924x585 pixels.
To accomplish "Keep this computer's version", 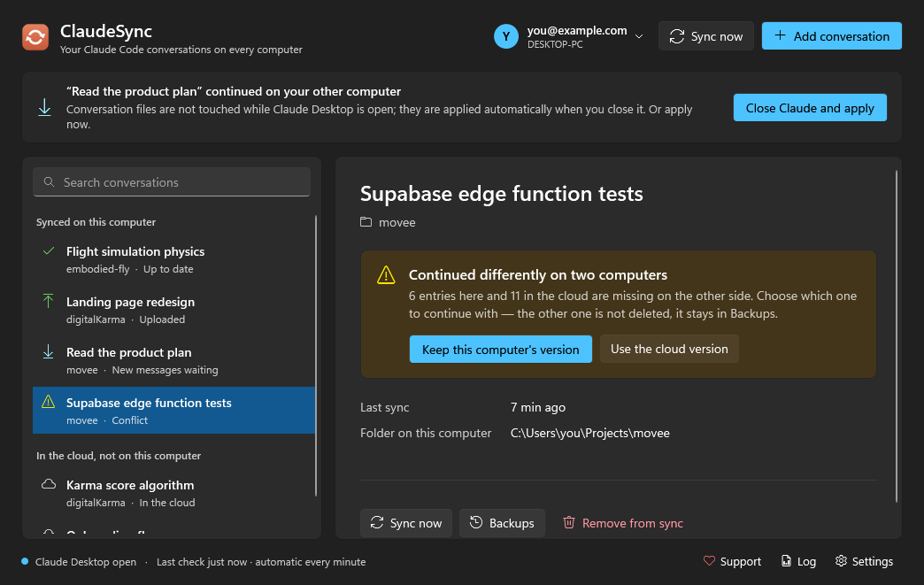I will click(x=500, y=350).
